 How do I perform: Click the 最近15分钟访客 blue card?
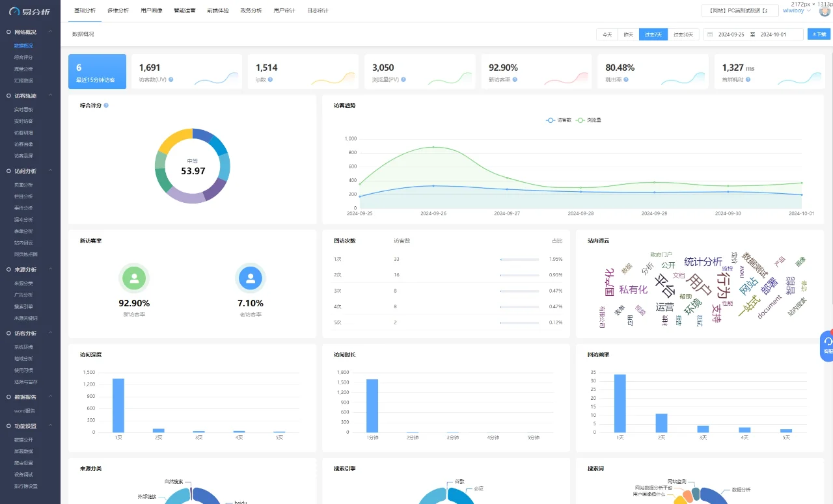(97, 71)
